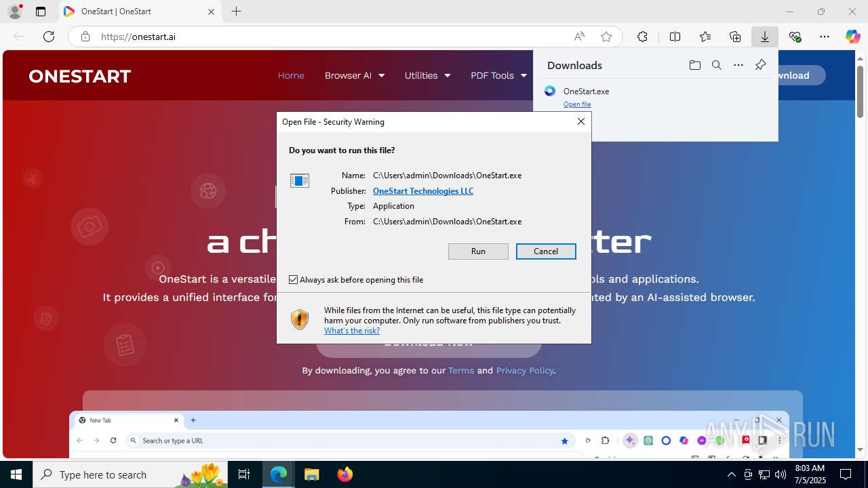Start Read aloud from address bar
Viewport: 868px width, 488px height.
coord(579,37)
